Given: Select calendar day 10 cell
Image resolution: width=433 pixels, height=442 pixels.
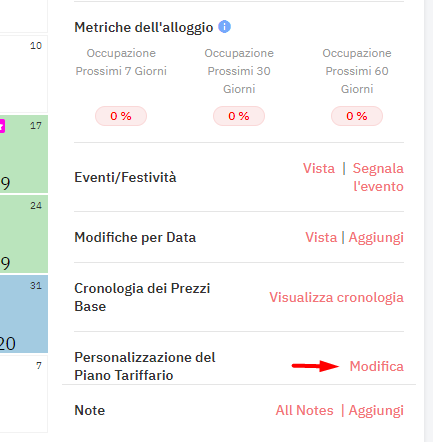Looking at the screenshot, I should pos(24,74).
